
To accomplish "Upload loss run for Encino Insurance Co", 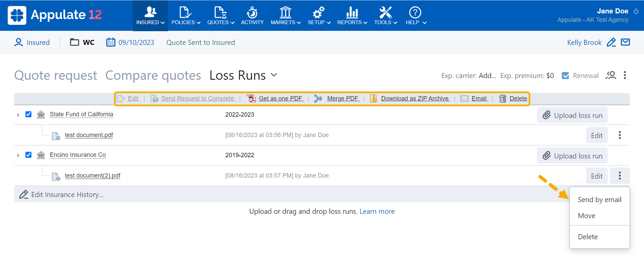I will click(x=572, y=156).
